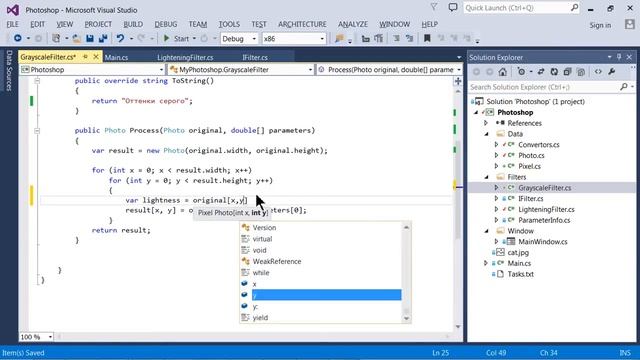The image size is (640, 360).
Task: Click the comment out lines icon
Action: [x=396, y=38]
